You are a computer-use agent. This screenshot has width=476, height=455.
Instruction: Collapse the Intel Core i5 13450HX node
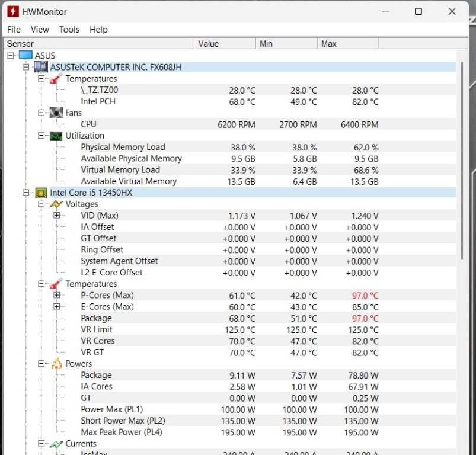coord(26,193)
